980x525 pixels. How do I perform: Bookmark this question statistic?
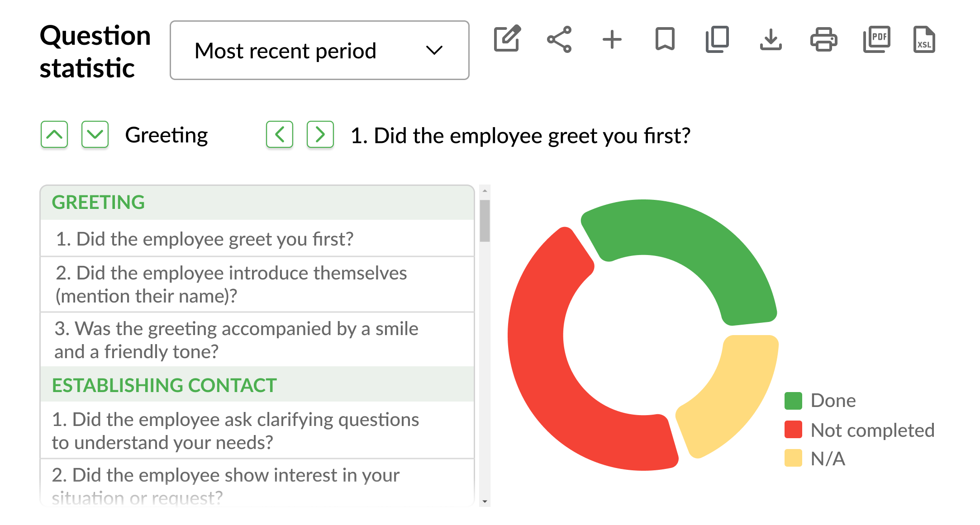[x=665, y=39]
